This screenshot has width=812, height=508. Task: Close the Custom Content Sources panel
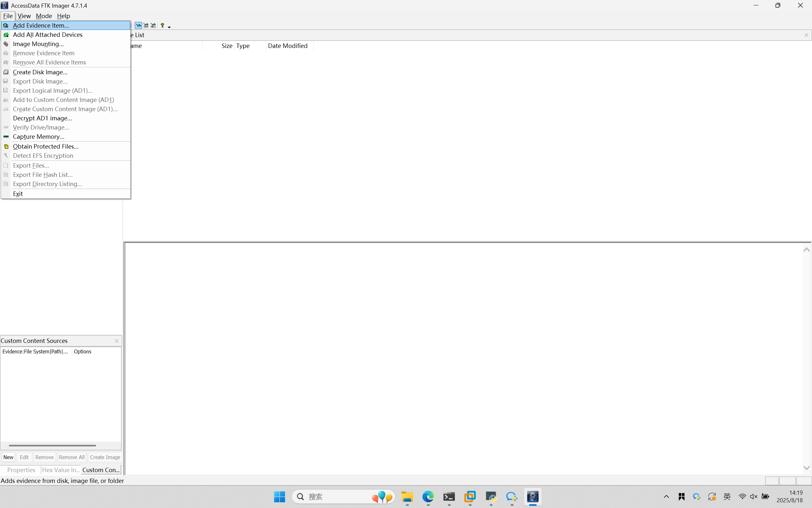[116, 341]
